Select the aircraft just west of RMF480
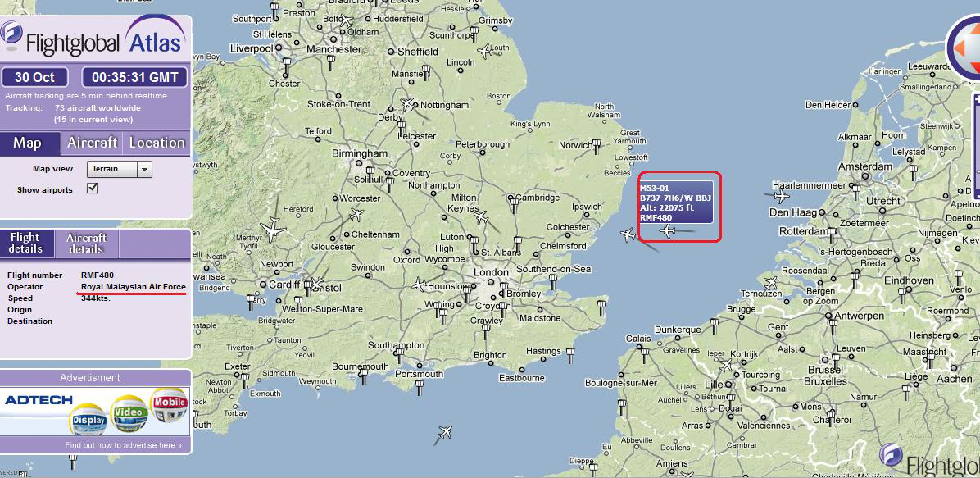Image resolution: width=980 pixels, height=478 pixels. (x=628, y=235)
